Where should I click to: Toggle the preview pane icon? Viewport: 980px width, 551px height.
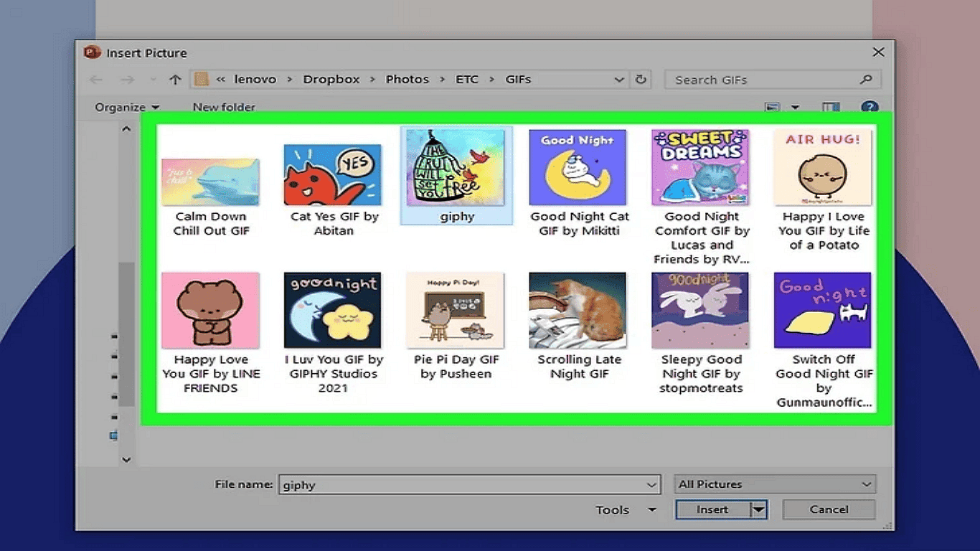point(831,108)
